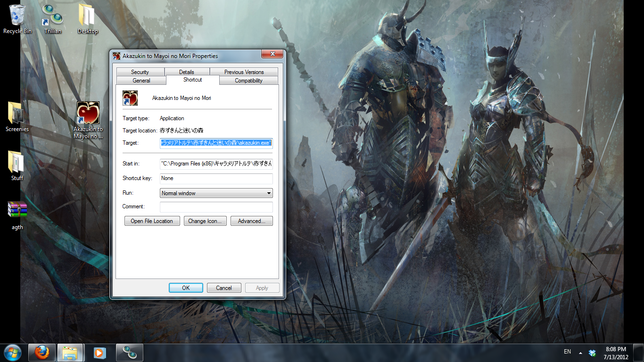
Task: Click the Dropbox tray icon
Action: (592, 353)
